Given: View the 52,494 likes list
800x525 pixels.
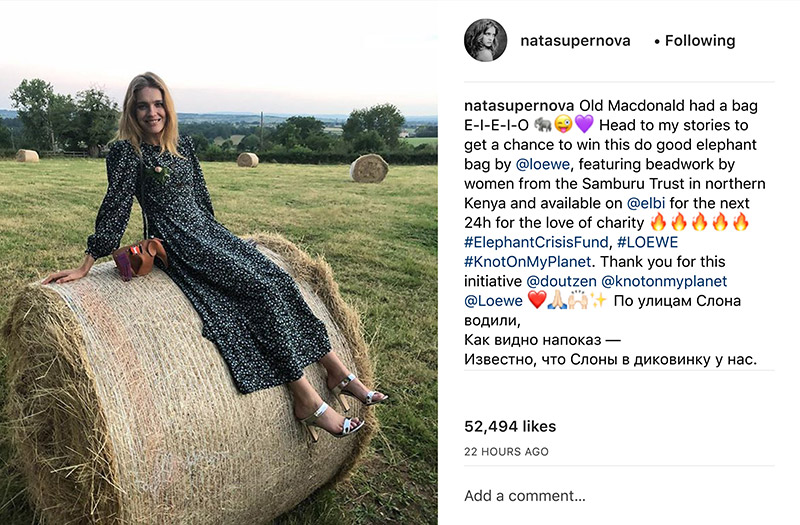Looking at the screenshot, I should (x=510, y=426).
